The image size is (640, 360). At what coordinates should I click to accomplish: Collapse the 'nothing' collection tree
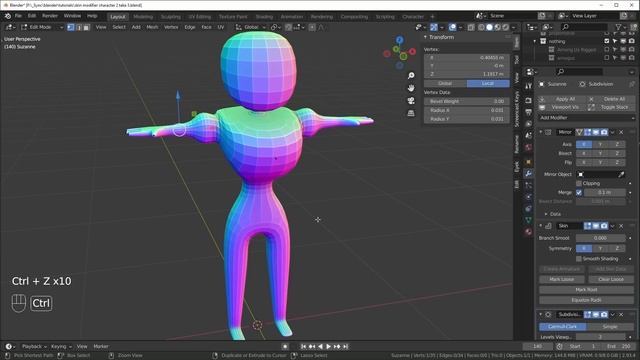pos(535,41)
